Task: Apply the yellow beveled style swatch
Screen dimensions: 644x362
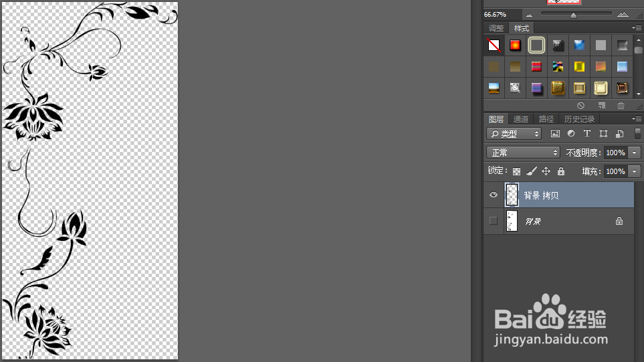Action: (x=579, y=66)
